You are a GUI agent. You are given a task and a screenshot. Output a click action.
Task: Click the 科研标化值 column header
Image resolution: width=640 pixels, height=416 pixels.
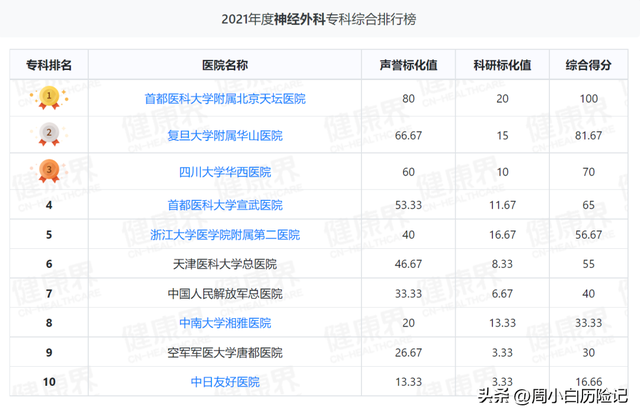[x=502, y=65]
